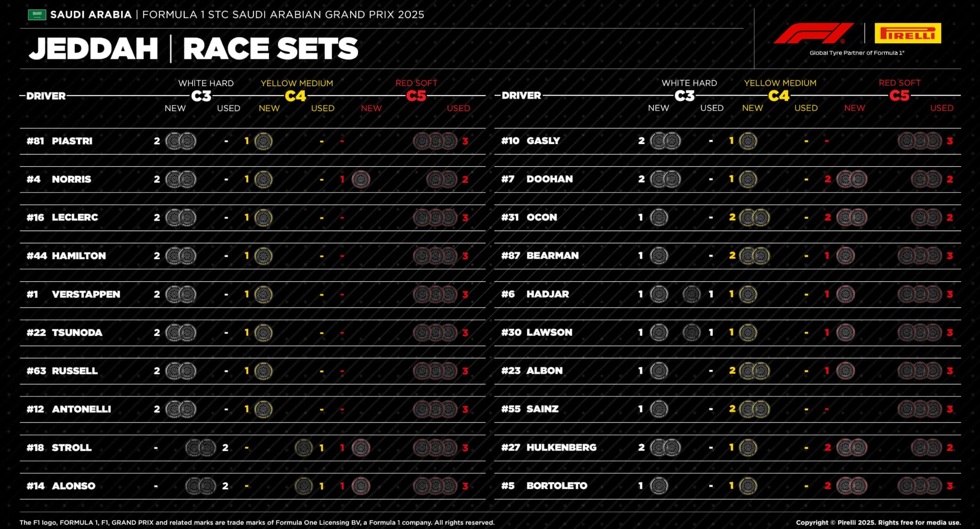
Task: Select the VERSTAPPEN driver name
Action: point(86,294)
